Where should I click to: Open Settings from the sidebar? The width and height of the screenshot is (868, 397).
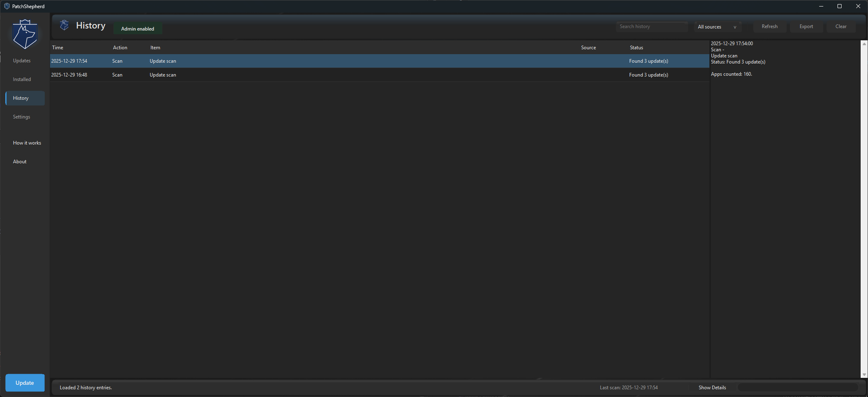(x=22, y=117)
